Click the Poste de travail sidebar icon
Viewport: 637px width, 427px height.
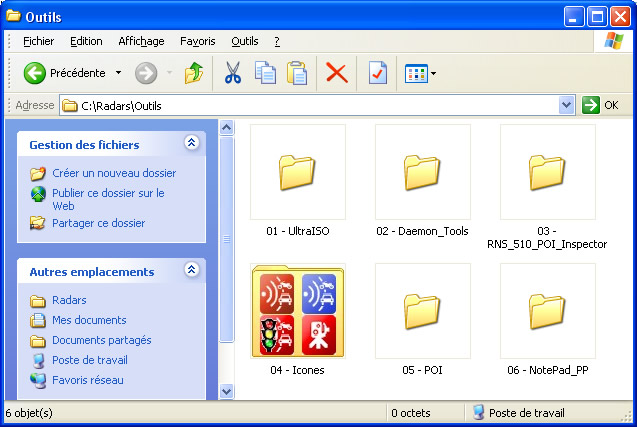39,360
